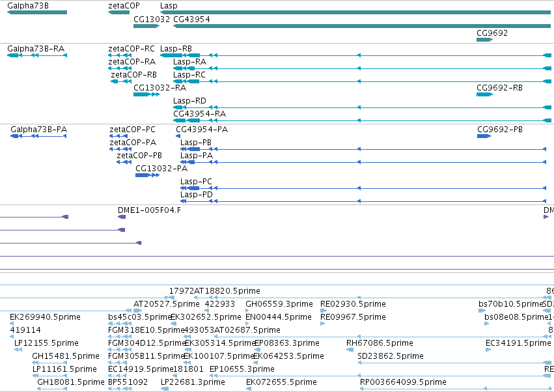
Task: Select EST EP08363.3prime
Action: pos(257,350)
